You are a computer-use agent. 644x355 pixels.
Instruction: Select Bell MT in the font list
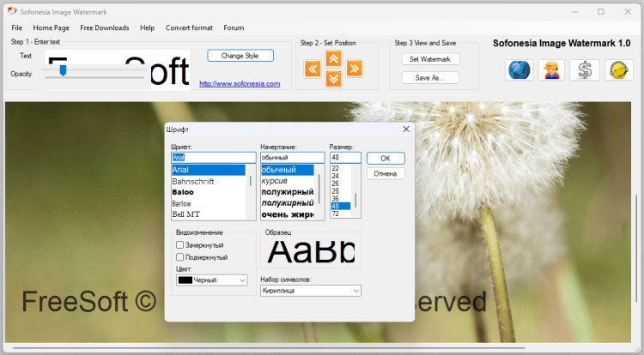(209, 214)
